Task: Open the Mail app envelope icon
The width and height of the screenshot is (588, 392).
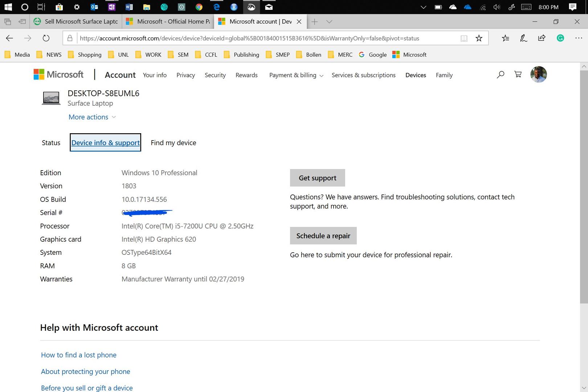Action: (269, 7)
